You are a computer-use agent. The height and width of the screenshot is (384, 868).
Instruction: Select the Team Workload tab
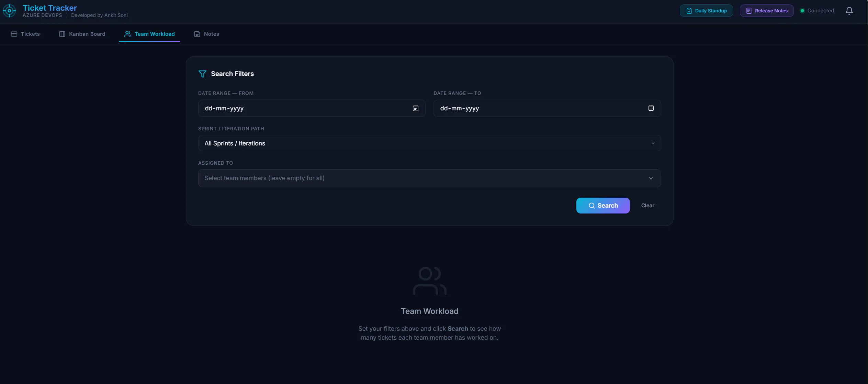coord(149,34)
